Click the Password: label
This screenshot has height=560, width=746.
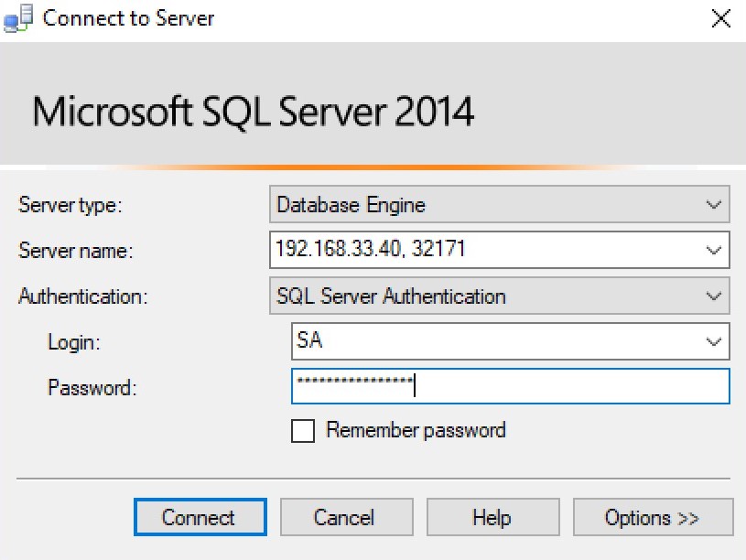point(92,388)
